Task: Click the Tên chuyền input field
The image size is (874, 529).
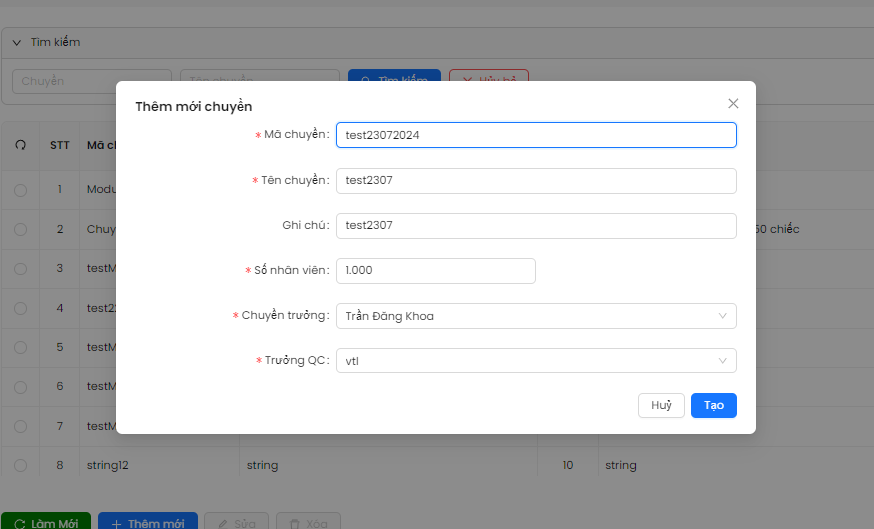Action: point(536,181)
